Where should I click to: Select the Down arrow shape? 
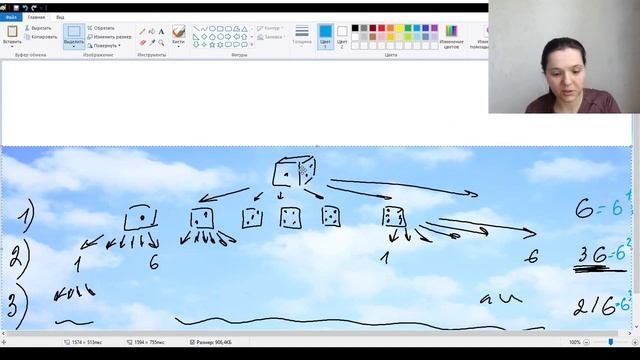point(196,44)
